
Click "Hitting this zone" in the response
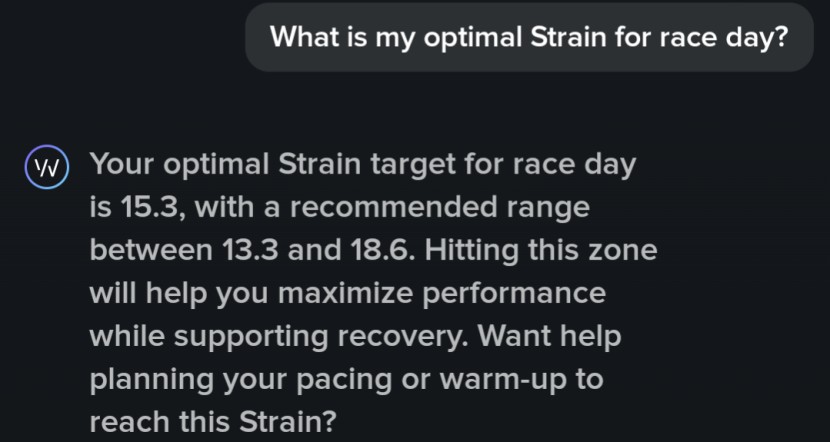point(541,251)
